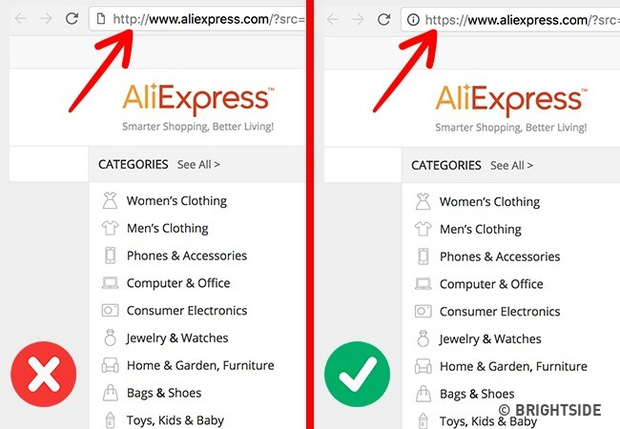Click the red X mark icon
620x429 pixels.
tap(43, 374)
